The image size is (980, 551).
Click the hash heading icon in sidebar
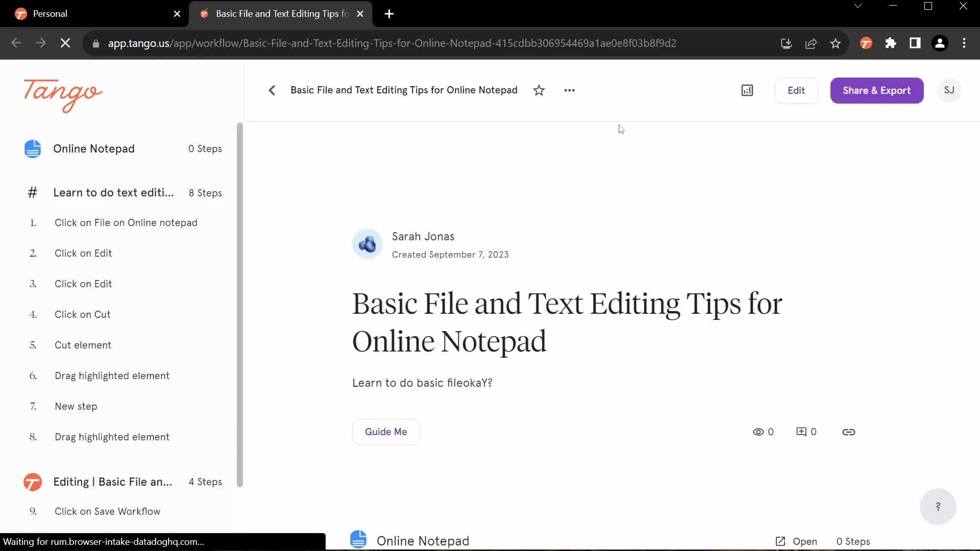pos(33,193)
